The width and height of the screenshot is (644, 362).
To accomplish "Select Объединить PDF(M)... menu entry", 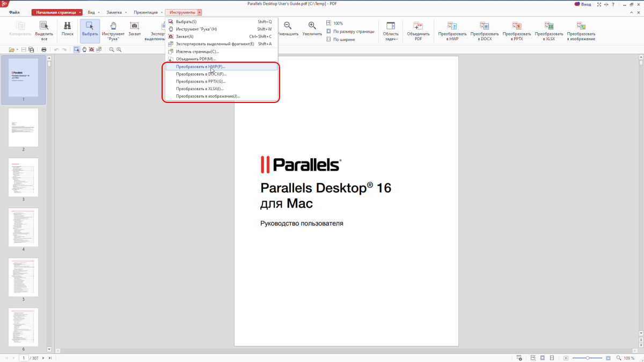I will coord(221,59).
